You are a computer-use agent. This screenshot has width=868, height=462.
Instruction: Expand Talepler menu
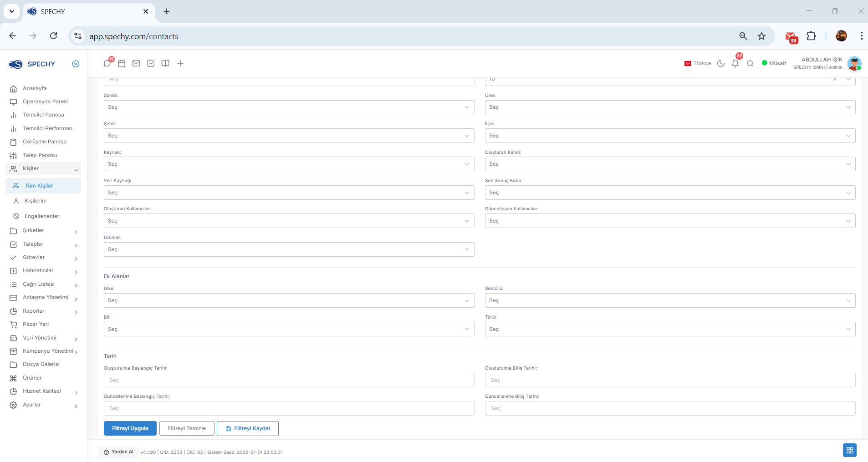click(x=44, y=244)
